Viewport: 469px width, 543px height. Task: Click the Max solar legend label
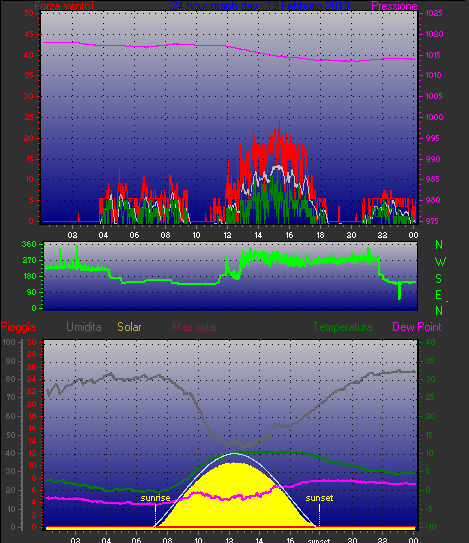coord(195,327)
